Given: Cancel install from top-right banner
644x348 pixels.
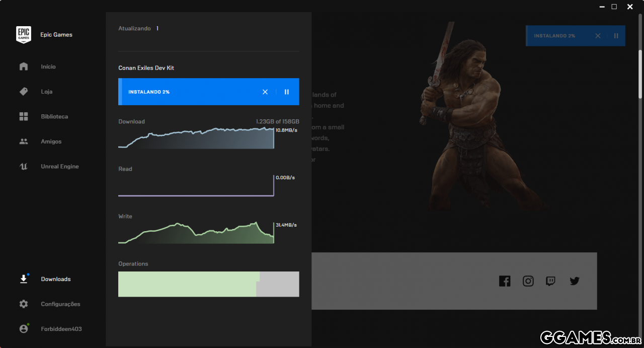Looking at the screenshot, I should coord(598,36).
